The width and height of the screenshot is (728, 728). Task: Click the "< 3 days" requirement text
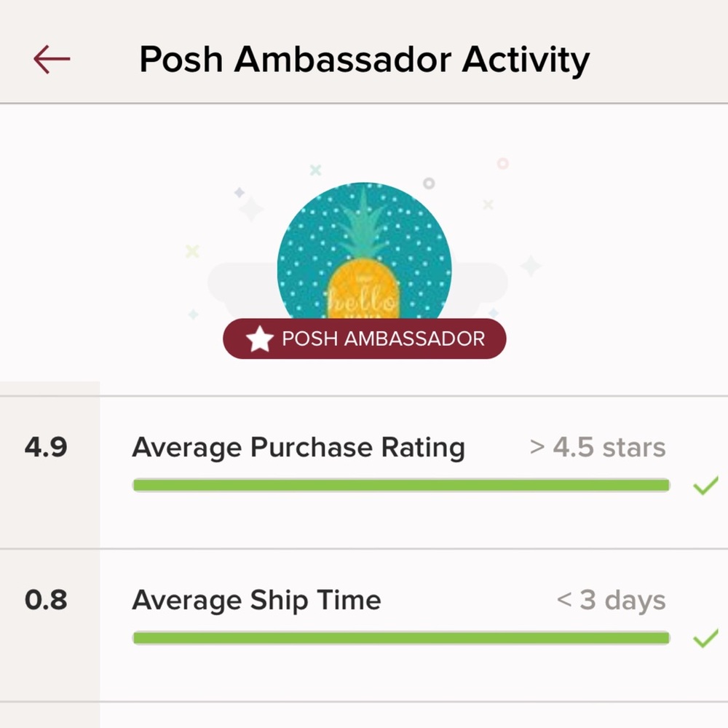(x=611, y=601)
